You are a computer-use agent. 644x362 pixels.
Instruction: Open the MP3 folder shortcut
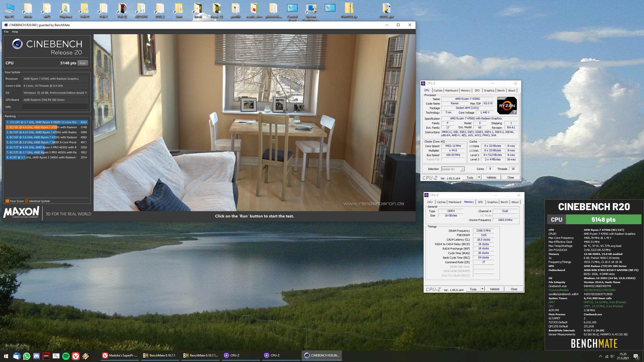47,10
